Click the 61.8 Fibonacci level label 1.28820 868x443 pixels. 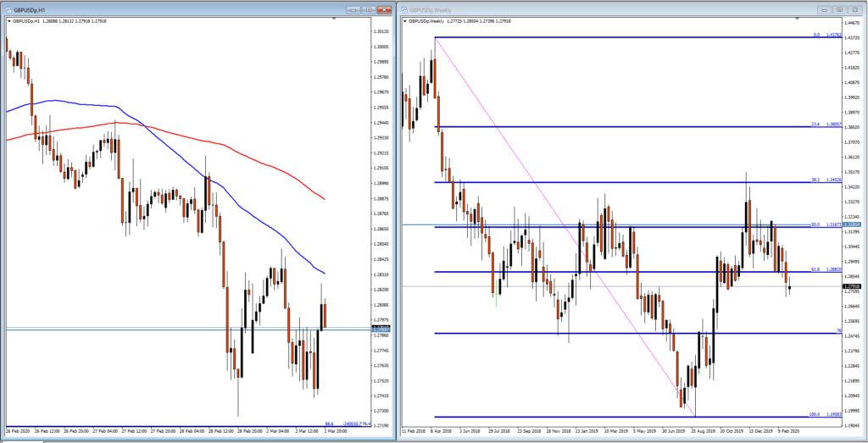[827, 269]
